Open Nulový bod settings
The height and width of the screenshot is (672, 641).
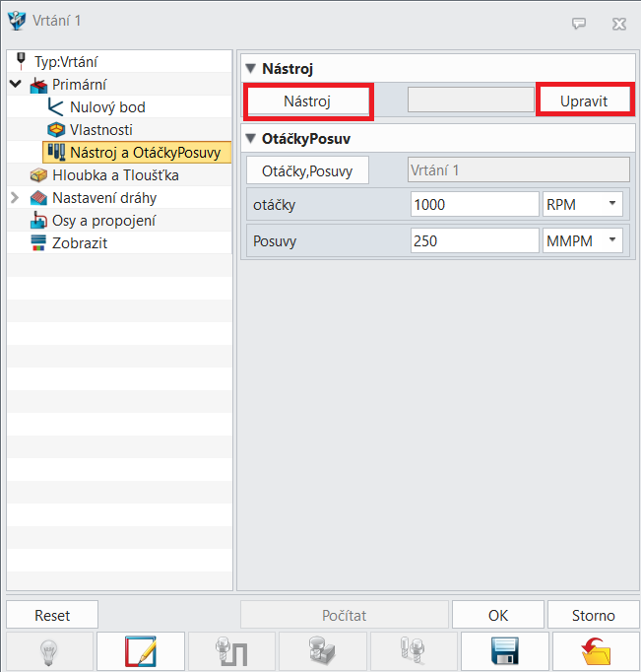point(107,107)
